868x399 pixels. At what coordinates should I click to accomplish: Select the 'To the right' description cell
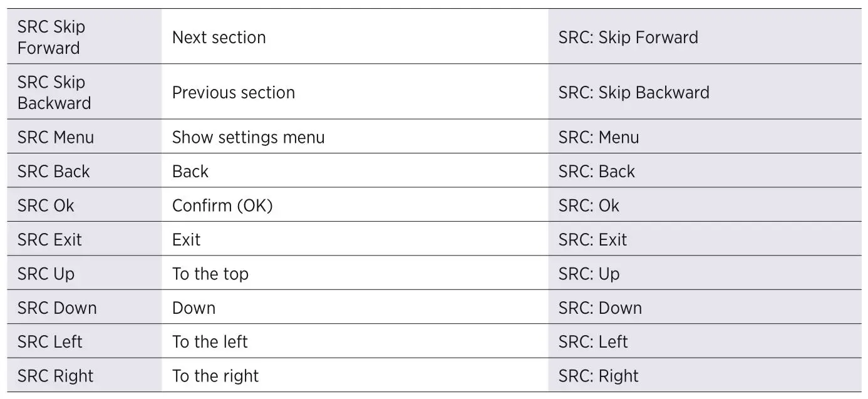[215, 376]
